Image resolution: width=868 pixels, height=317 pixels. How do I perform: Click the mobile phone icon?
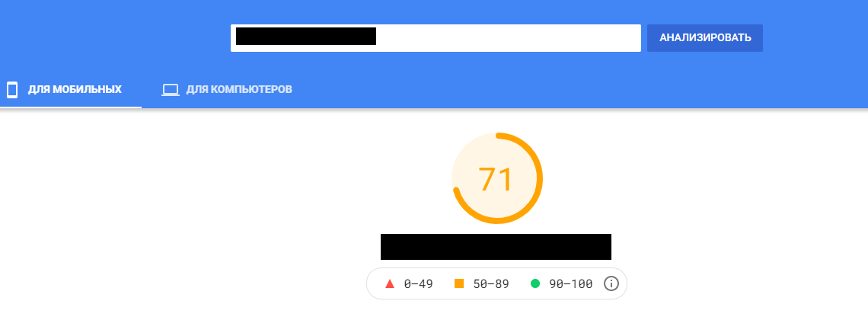click(x=12, y=90)
